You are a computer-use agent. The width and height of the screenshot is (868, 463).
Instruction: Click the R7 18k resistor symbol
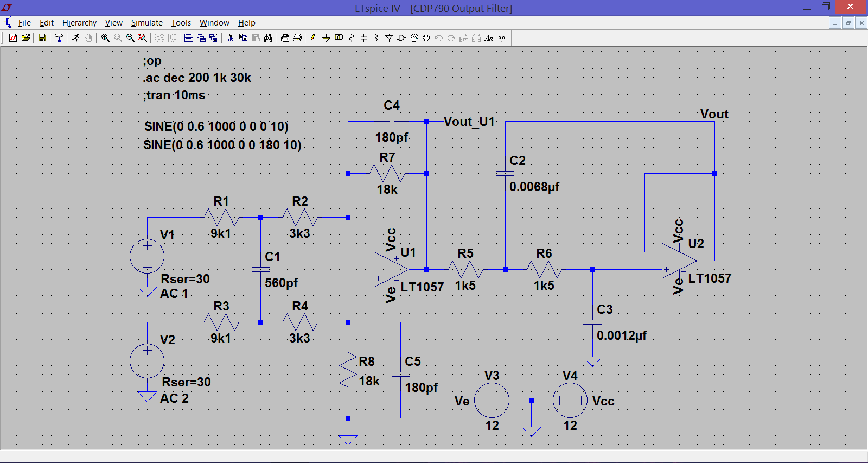387,174
